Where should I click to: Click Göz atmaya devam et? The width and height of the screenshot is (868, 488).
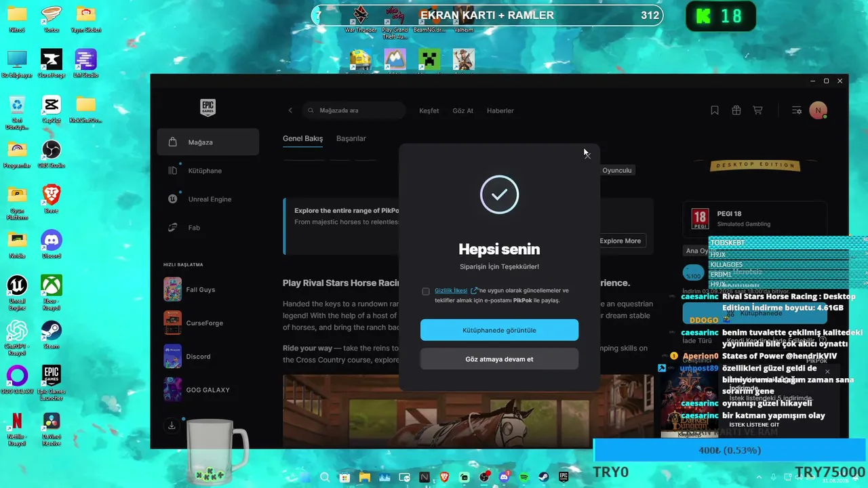pyautogui.click(x=499, y=359)
